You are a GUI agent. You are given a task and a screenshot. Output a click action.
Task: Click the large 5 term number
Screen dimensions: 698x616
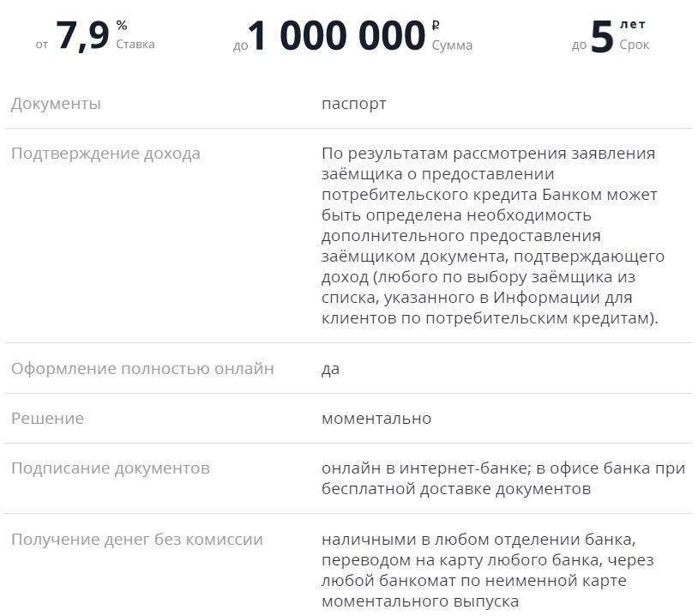602,37
